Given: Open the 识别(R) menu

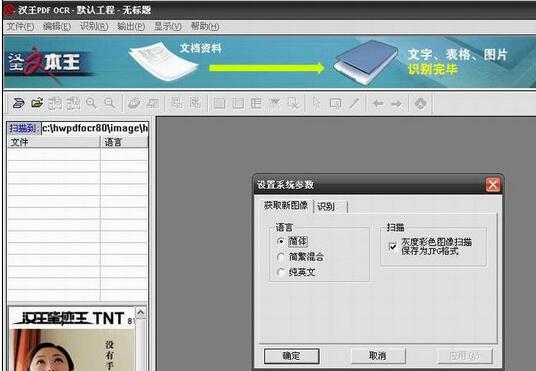Looking at the screenshot, I should 94,27.
